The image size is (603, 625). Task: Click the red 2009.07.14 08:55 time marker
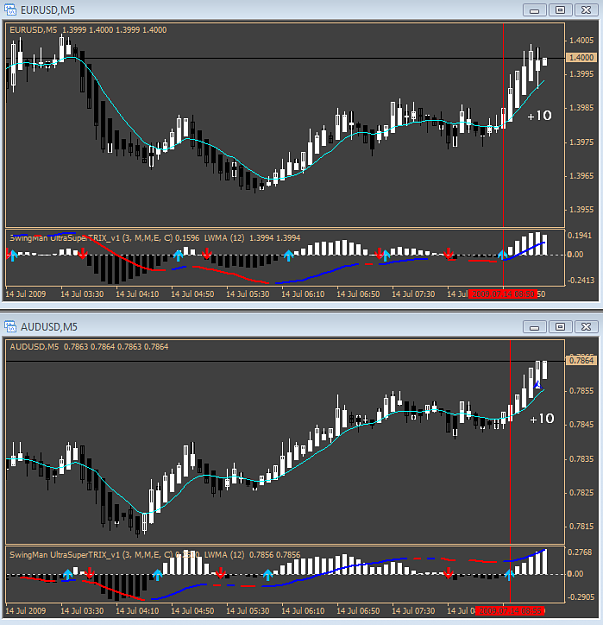[x=511, y=611]
